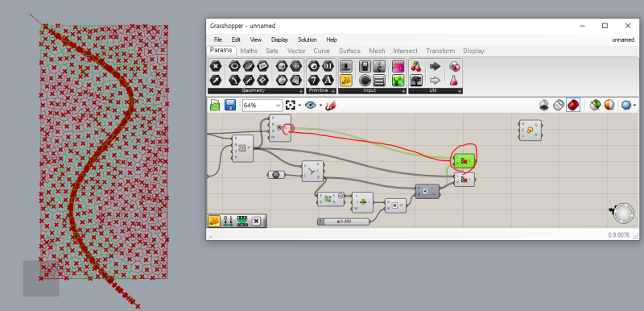Click the Zoom Extents icon
The width and height of the screenshot is (644, 311).
[x=291, y=106]
